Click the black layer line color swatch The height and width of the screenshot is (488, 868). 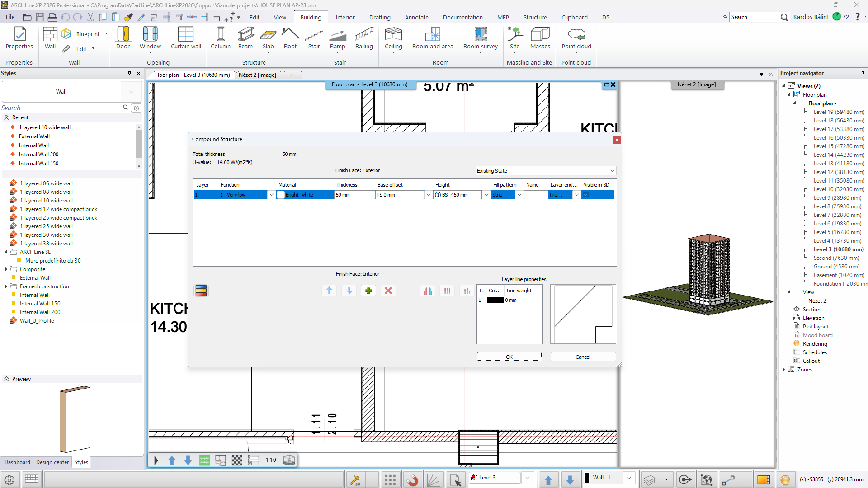coord(495,300)
